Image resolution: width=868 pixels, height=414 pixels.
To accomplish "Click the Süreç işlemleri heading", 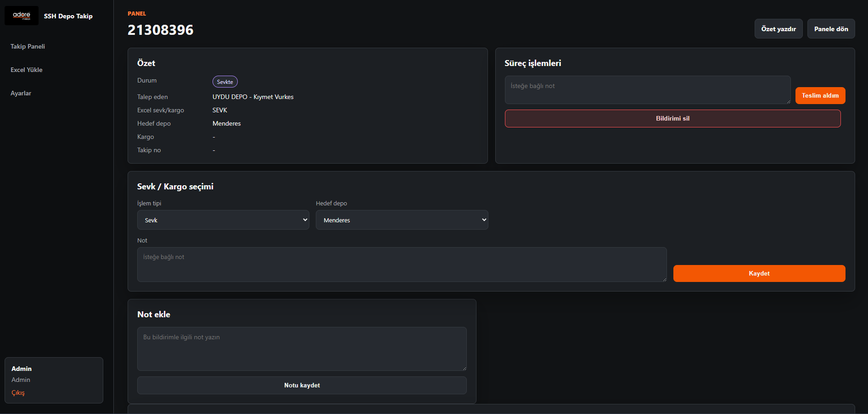I will point(533,63).
